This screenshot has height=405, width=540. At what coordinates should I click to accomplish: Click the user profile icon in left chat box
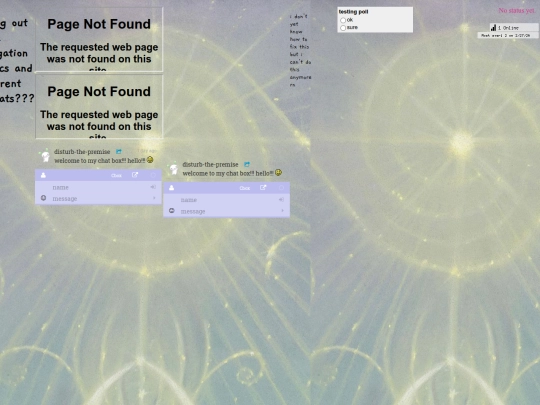click(43, 175)
